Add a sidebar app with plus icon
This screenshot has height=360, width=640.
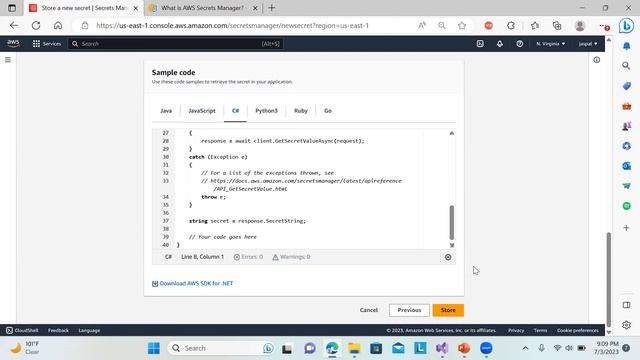(x=627, y=228)
